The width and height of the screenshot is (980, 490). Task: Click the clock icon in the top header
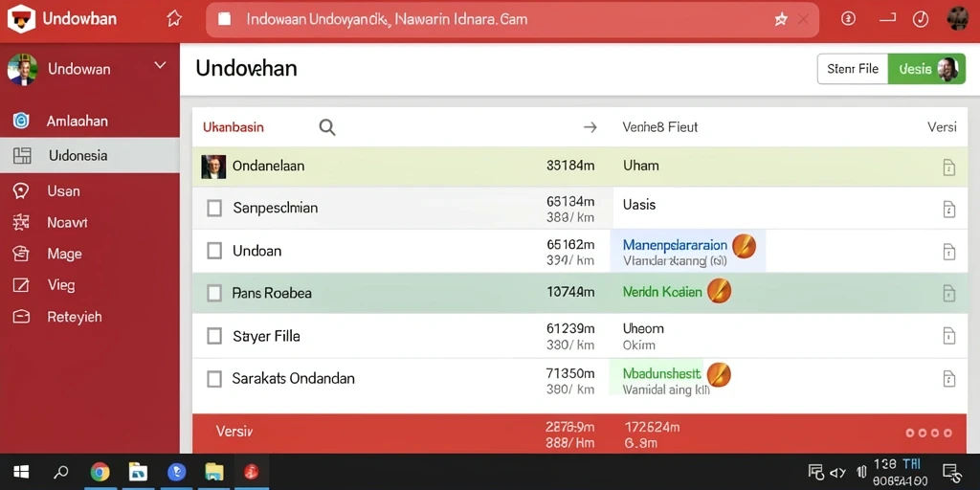pos(920,19)
